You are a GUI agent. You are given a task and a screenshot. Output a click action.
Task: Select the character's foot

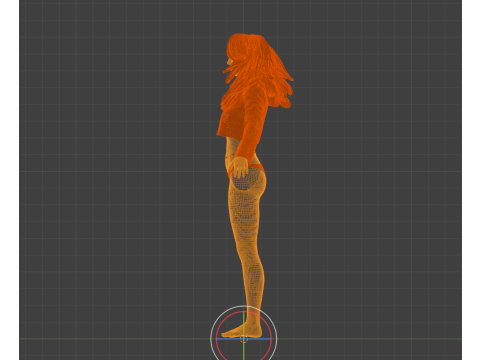point(242,330)
